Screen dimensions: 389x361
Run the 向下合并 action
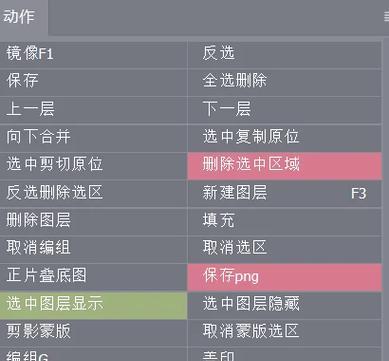point(93,138)
